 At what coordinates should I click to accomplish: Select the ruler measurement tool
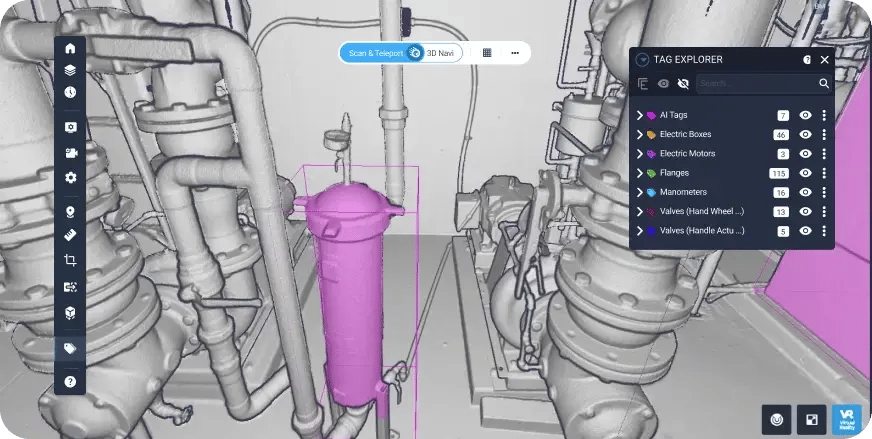pos(70,235)
